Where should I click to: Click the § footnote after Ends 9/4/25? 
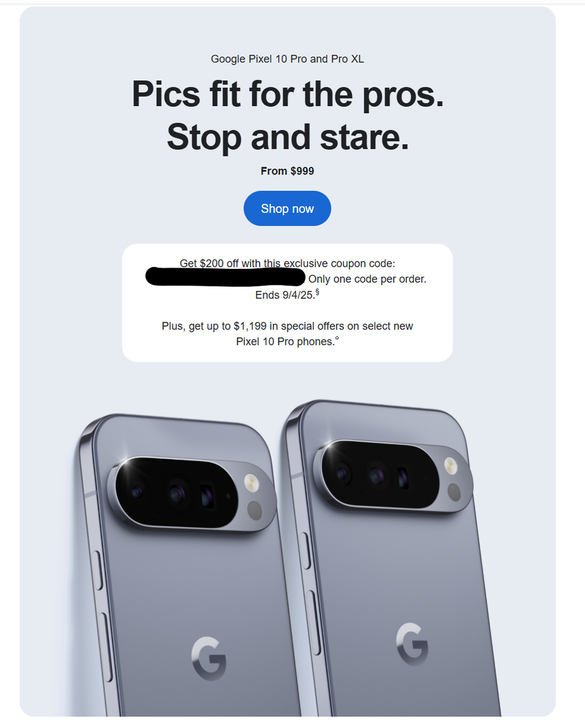click(x=317, y=292)
